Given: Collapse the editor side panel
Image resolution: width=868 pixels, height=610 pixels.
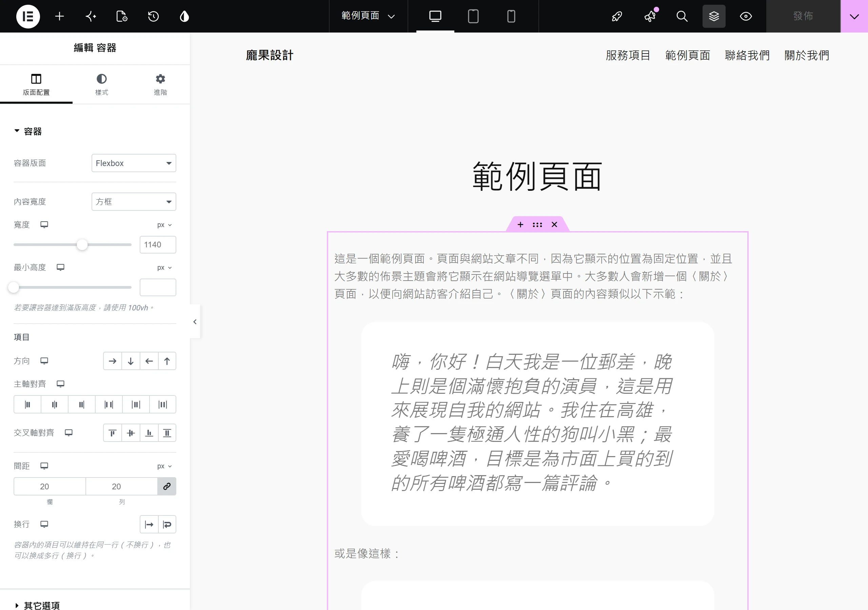Looking at the screenshot, I should pyautogui.click(x=195, y=322).
